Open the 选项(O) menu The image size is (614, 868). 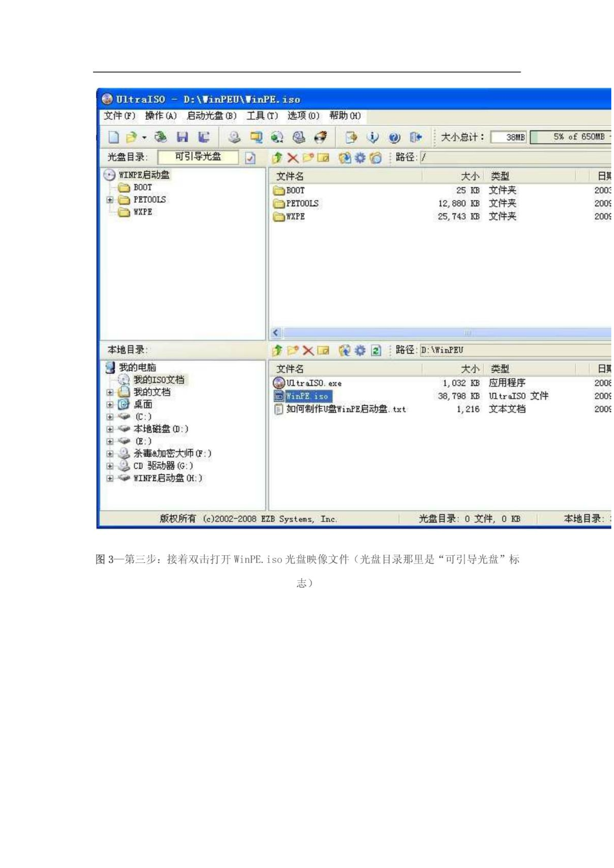[x=304, y=116]
